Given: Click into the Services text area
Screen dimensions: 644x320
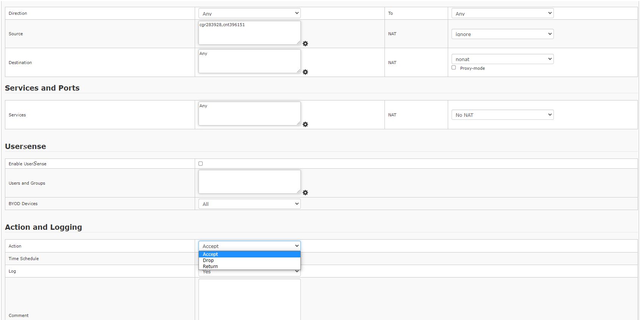Looking at the screenshot, I should point(250,114).
